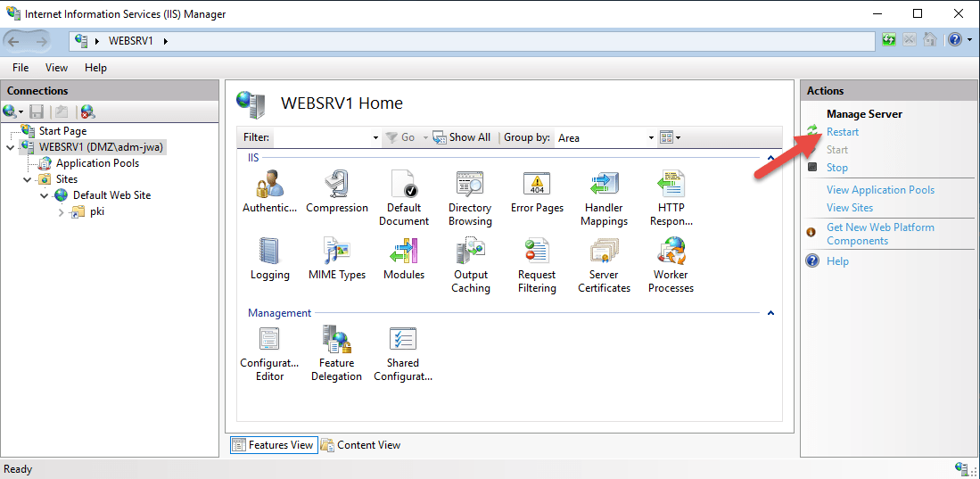Expand the pki virtual directory node
This screenshot has height=479, width=980.
click(x=61, y=212)
